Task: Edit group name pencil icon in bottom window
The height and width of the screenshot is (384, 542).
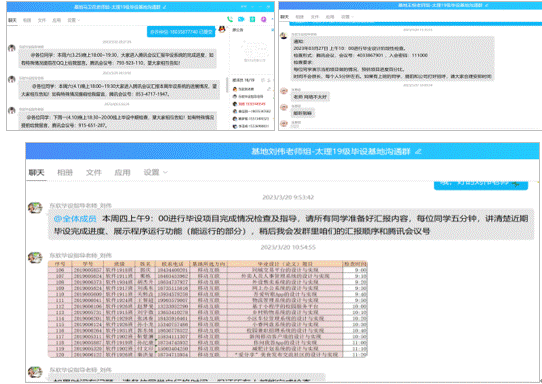Action: [418, 151]
